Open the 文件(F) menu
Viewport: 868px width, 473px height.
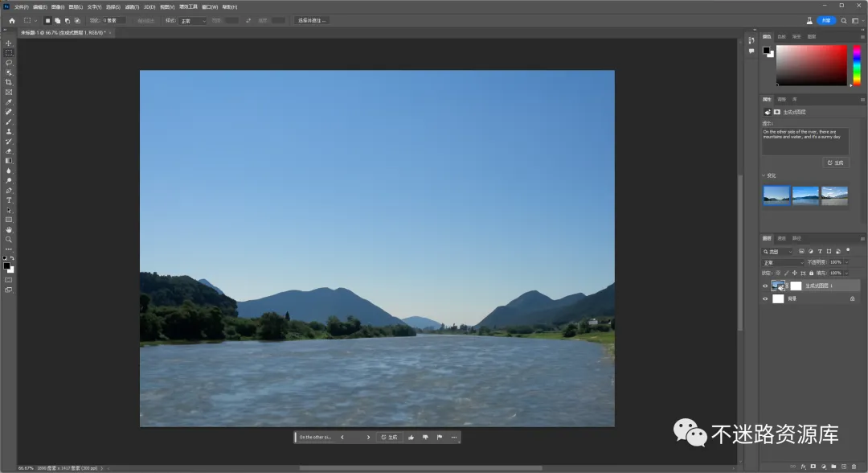[x=22, y=7]
